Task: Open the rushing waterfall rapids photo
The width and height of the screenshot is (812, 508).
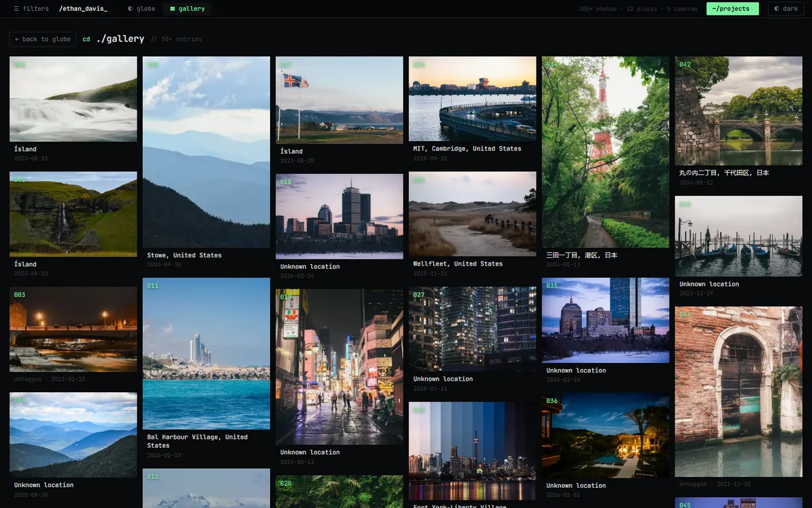Action: point(73,99)
